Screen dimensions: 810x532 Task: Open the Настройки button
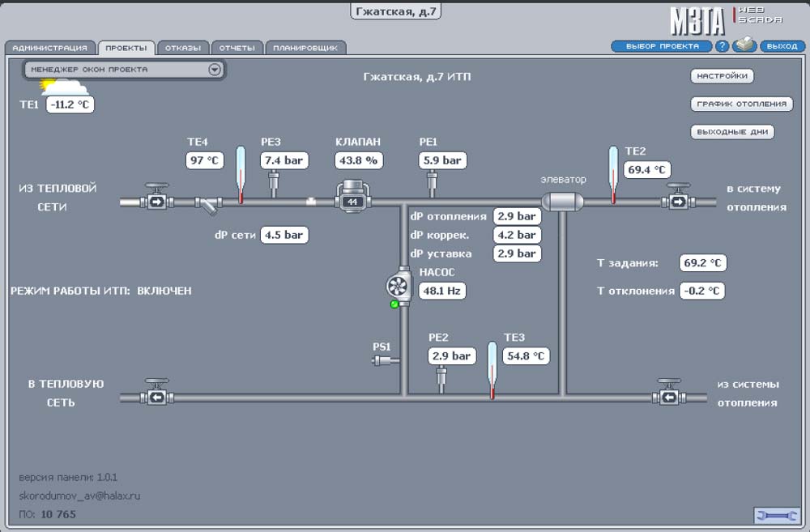click(x=722, y=76)
